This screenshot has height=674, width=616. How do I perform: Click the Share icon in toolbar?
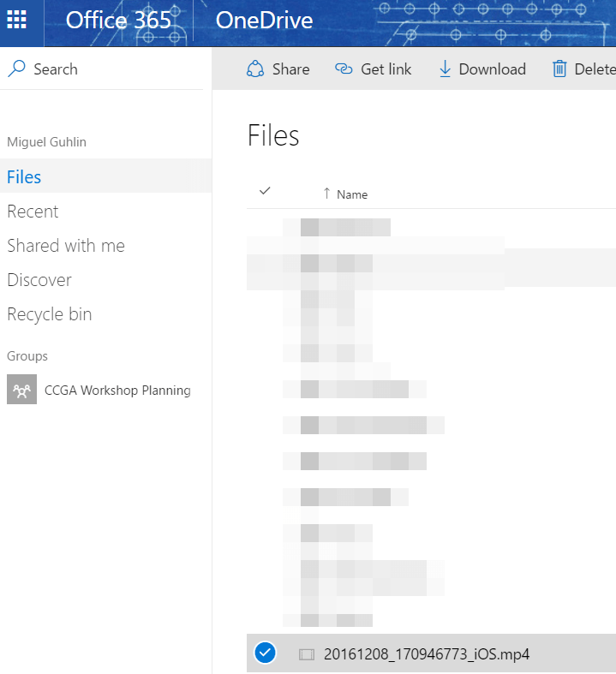(255, 69)
